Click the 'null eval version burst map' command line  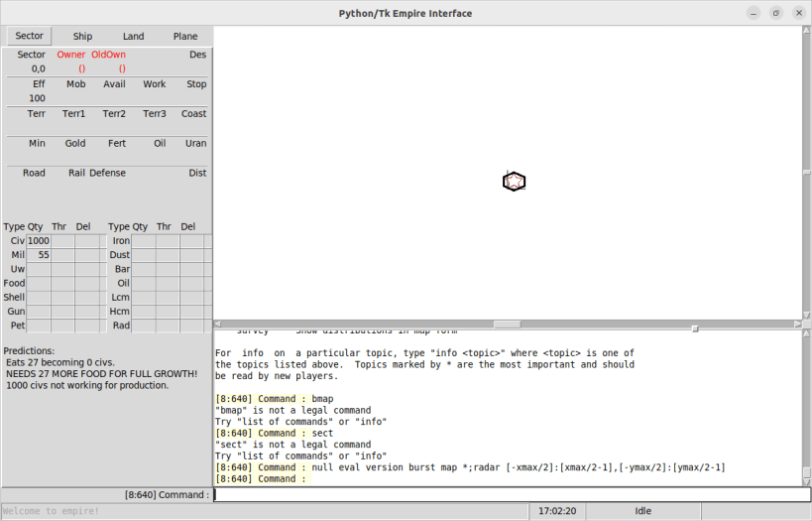pyautogui.click(x=470, y=467)
